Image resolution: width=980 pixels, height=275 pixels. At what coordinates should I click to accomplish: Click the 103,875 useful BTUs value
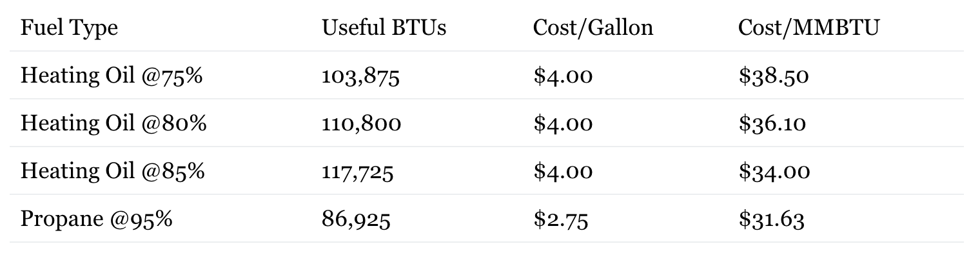(x=360, y=77)
